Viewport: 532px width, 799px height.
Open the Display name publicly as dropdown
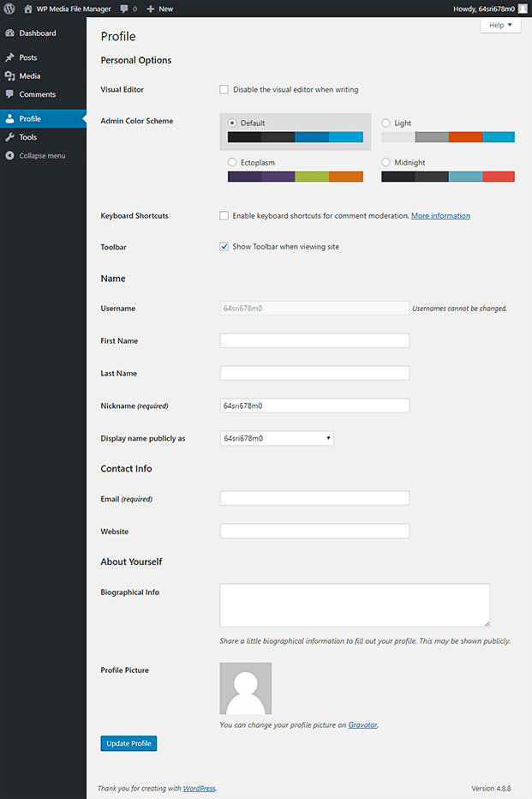[276, 438]
